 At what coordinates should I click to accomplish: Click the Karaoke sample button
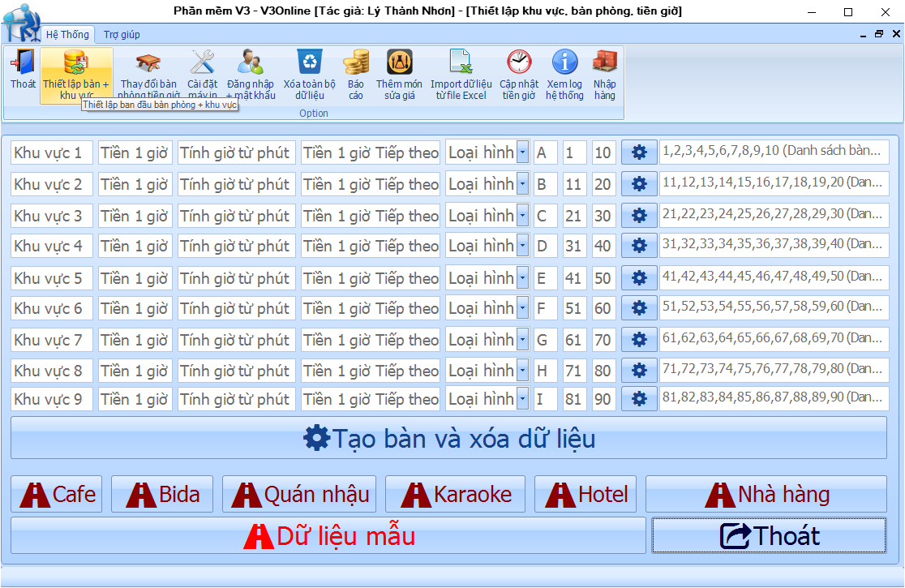[455, 493]
